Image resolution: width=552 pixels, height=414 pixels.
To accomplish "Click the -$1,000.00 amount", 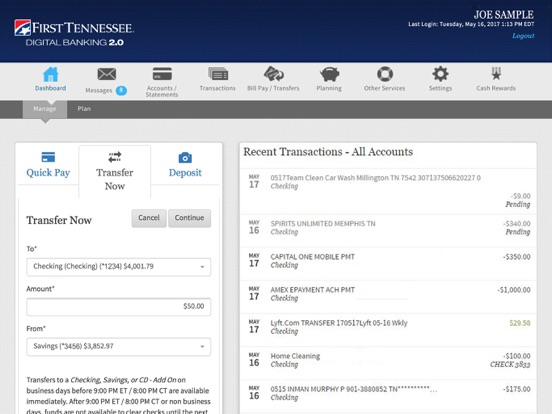I will pos(514,290).
